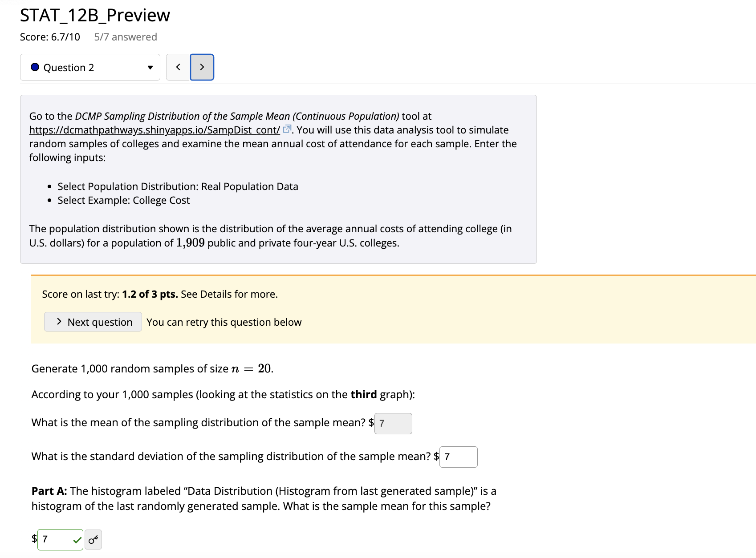The height and width of the screenshot is (558, 756).
Task: Click inside the sampling mean answer field
Action: (393, 424)
